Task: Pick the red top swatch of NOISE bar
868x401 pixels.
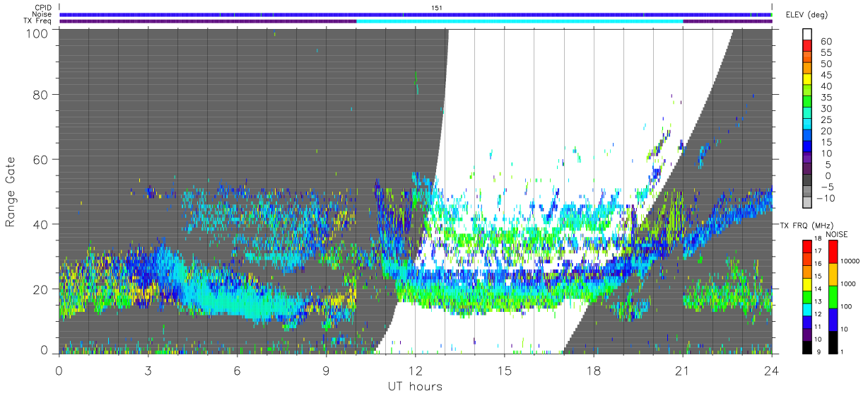Action: pos(832,251)
